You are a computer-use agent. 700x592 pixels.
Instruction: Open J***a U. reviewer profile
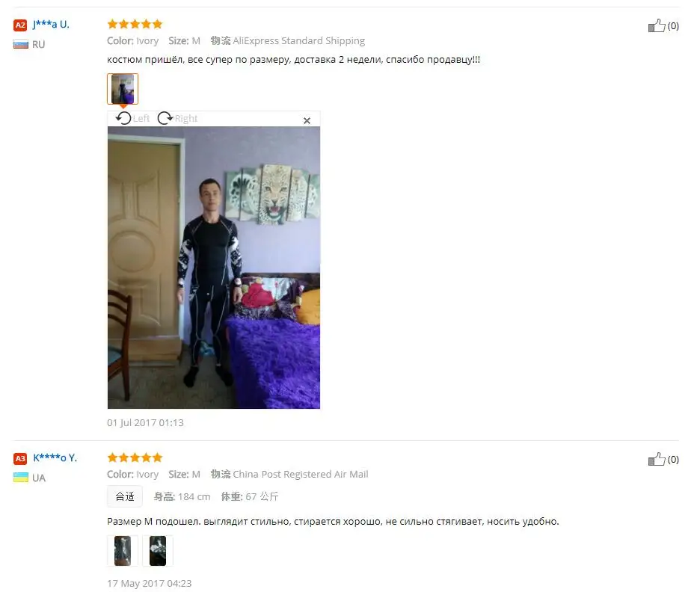[51, 25]
